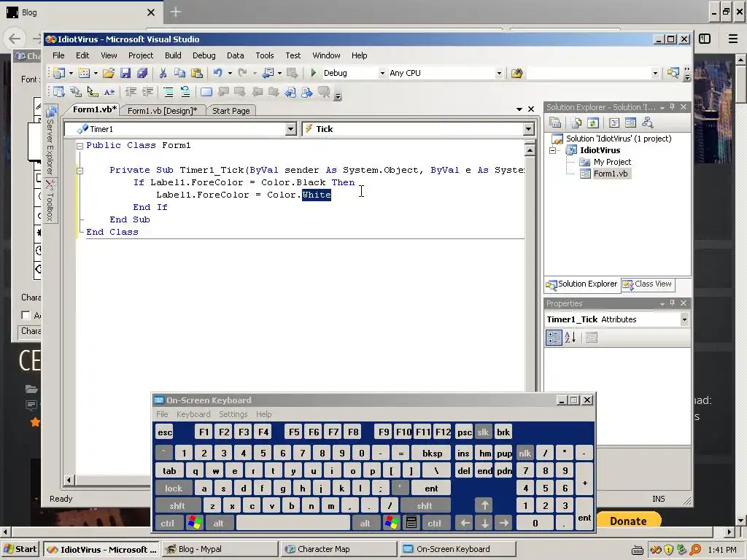Image resolution: width=747 pixels, height=560 pixels.
Task: Open the Tick method name dropdown
Action: [528, 129]
